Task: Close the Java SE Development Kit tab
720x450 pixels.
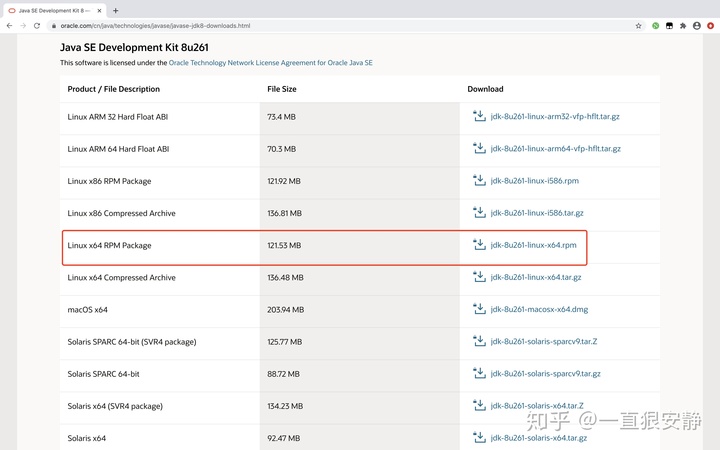Action: coord(99,11)
